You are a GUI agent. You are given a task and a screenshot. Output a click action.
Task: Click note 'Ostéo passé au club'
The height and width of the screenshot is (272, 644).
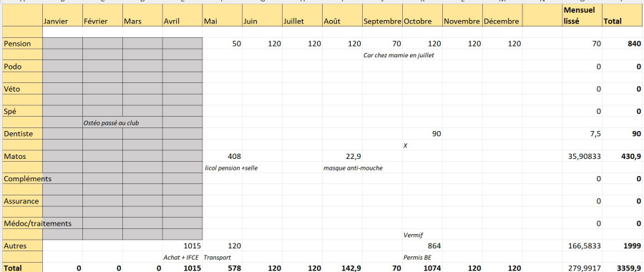pyautogui.click(x=111, y=122)
